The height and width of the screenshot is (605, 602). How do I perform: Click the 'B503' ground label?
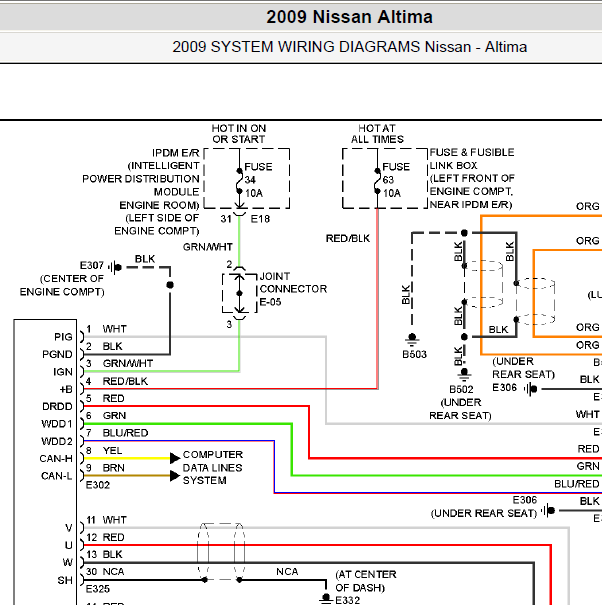coord(414,354)
